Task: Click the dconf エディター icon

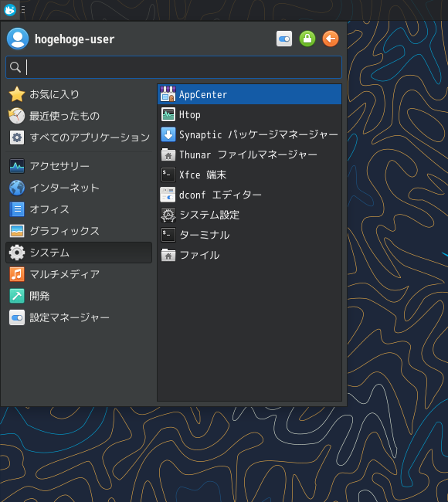Action: click(168, 195)
